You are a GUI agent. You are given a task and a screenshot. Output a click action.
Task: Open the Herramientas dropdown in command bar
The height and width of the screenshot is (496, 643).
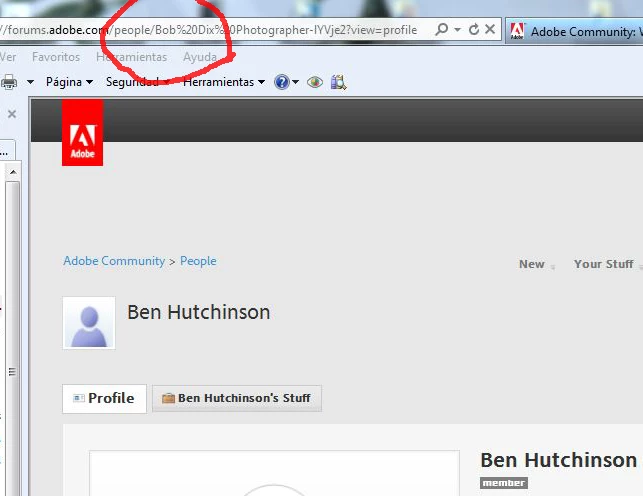(x=224, y=82)
